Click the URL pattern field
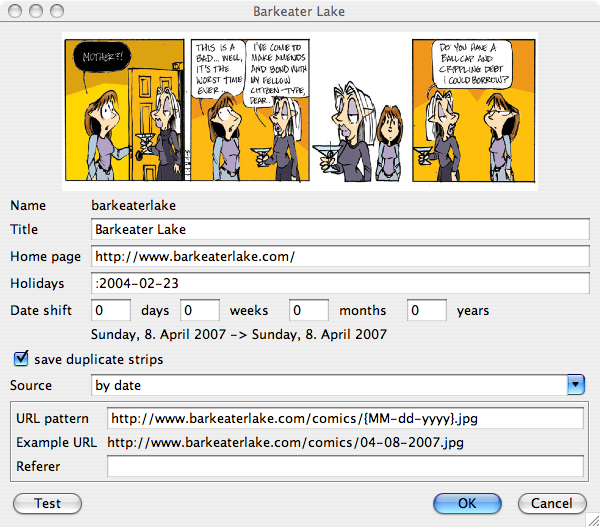 coord(345,418)
